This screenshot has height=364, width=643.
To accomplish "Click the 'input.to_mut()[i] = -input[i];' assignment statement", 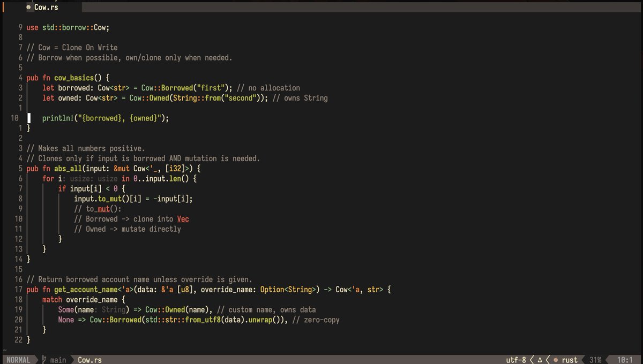I will coord(133,199).
